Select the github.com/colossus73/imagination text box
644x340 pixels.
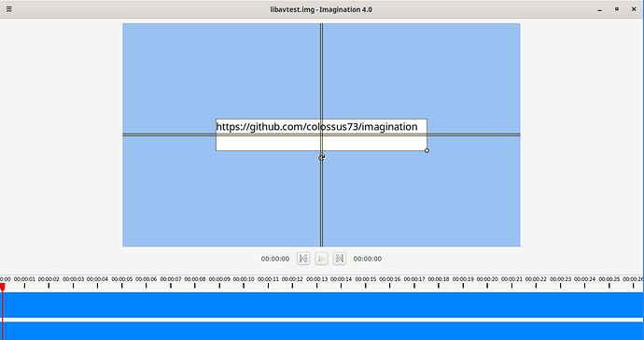[x=321, y=135]
